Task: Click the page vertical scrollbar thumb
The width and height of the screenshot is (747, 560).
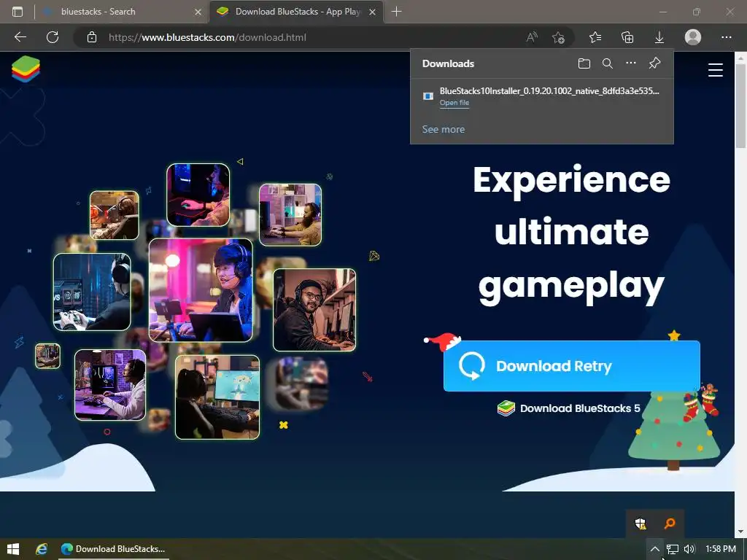Action: pos(740,106)
